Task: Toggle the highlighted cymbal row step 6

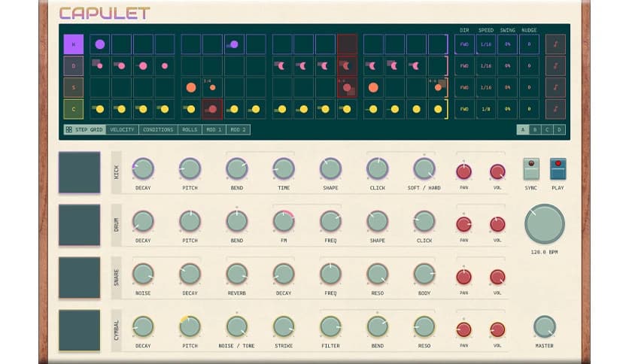Action: click(x=212, y=109)
